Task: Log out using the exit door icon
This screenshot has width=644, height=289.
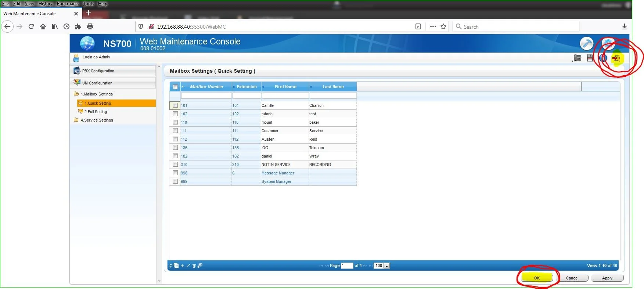Action: point(616,58)
